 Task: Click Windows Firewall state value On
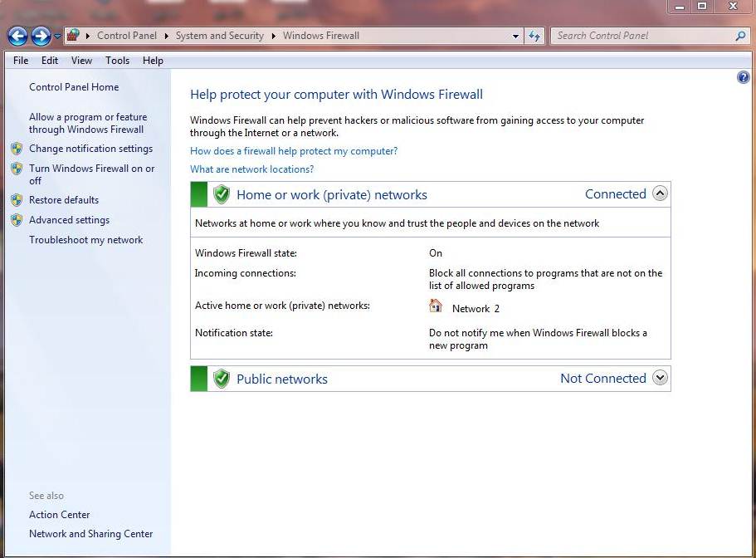436,253
